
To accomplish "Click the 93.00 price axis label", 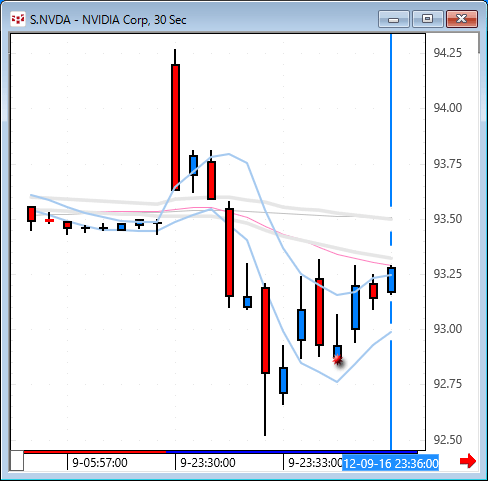I will click(x=448, y=329).
